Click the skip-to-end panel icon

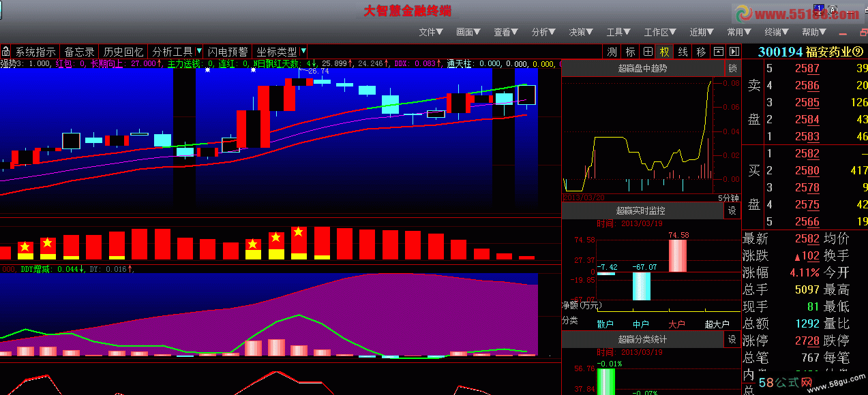pyautogui.click(x=734, y=52)
